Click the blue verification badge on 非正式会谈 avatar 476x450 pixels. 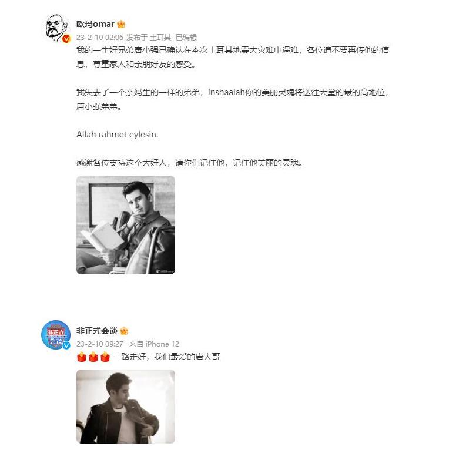(66, 345)
